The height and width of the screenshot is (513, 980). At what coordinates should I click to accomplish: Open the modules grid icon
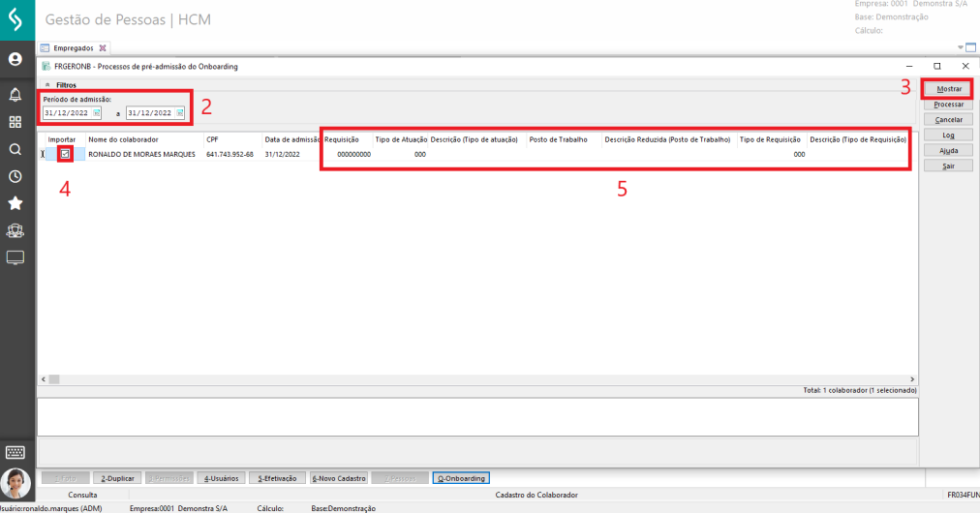click(15, 123)
